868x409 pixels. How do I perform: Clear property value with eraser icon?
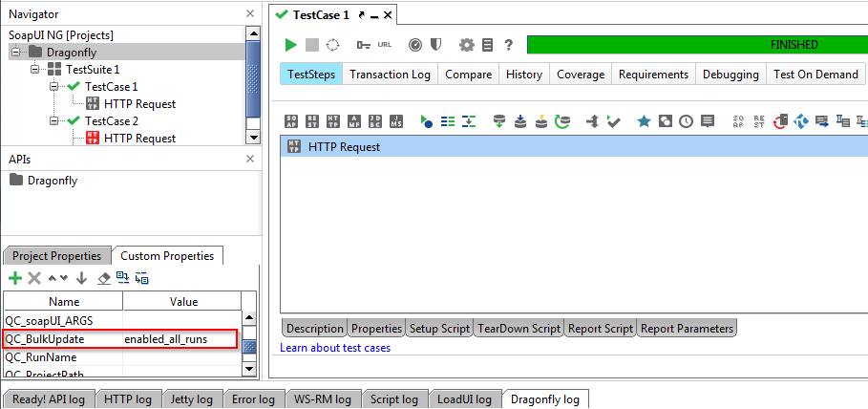tap(104, 278)
